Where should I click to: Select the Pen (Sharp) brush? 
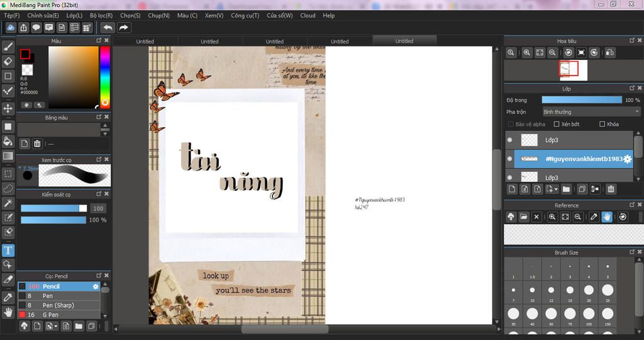click(58, 305)
